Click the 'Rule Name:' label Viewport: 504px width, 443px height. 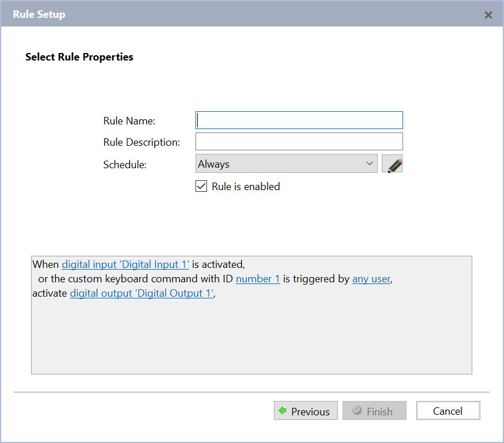coord(130,120)
